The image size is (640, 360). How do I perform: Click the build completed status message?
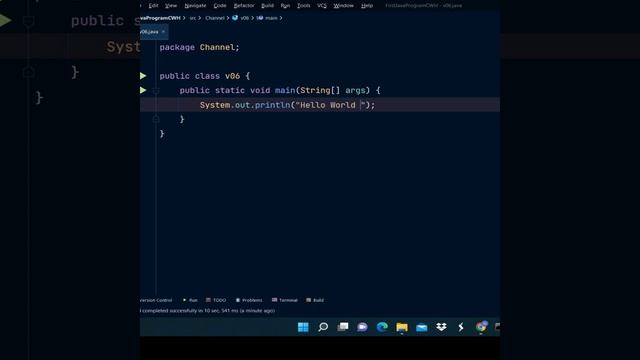point(208,311)
